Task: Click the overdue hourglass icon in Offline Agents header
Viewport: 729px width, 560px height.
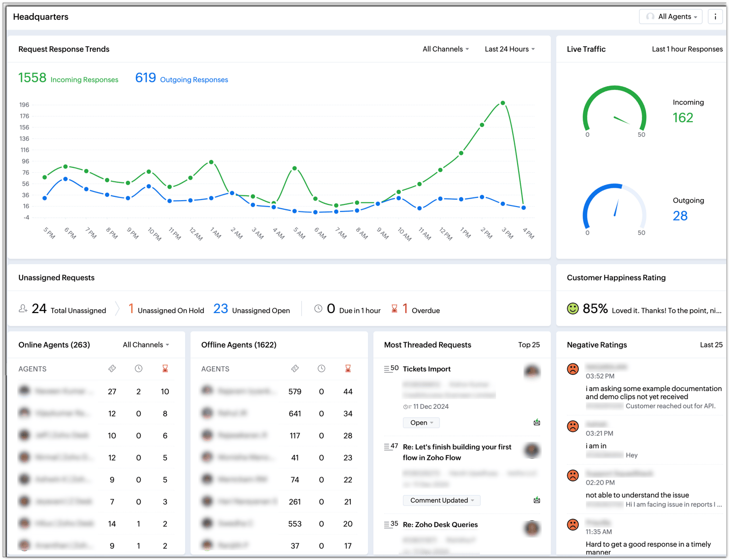Action: 348,368
